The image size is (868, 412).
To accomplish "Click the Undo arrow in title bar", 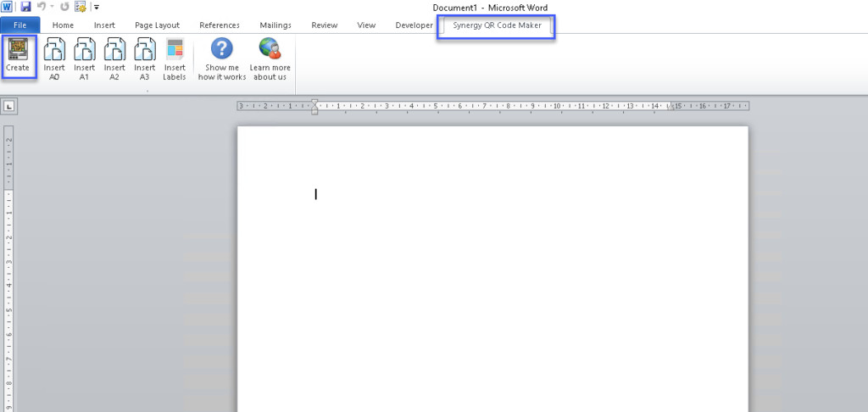I will pos(40,7).
